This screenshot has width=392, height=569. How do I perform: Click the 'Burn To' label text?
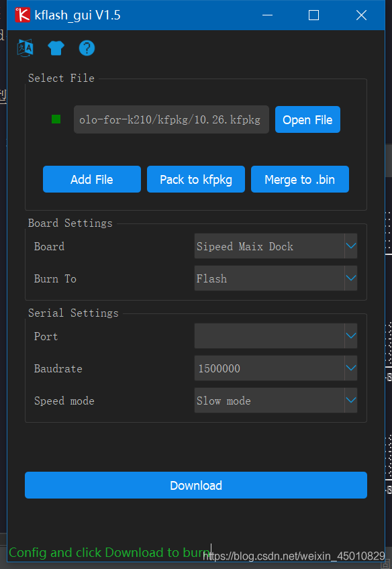[x=55, y=278]
